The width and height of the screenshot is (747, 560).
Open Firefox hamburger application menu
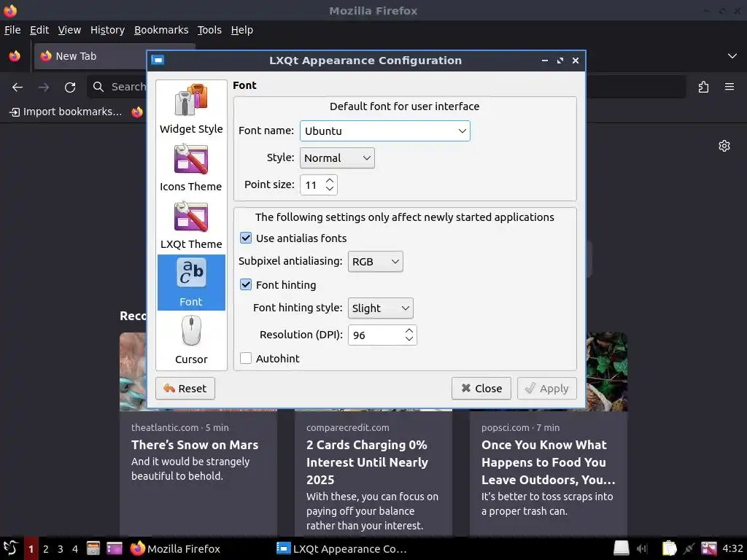pyautogui.click(x=729, y=87)
